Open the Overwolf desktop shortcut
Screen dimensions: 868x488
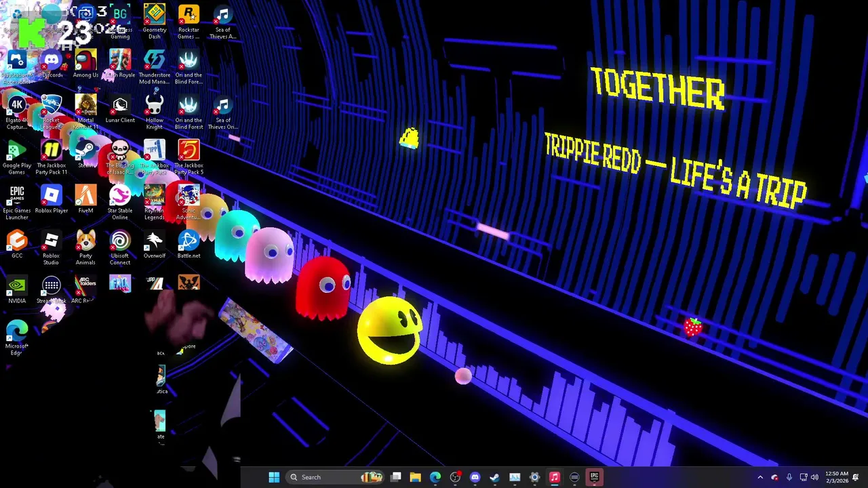154,245
